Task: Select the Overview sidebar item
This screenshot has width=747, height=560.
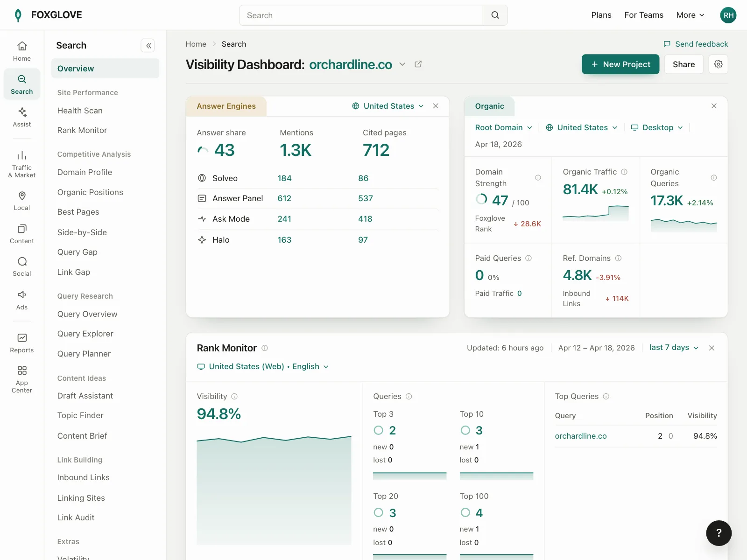Action: (x=105, y=69)
